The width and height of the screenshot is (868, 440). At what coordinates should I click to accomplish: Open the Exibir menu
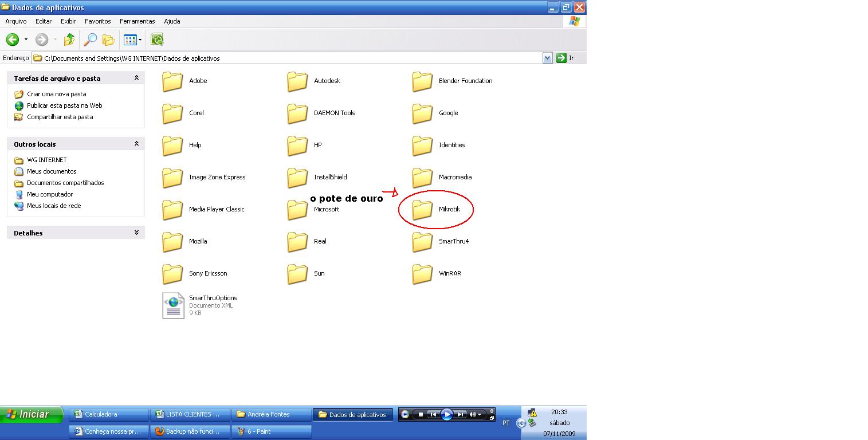68,21
